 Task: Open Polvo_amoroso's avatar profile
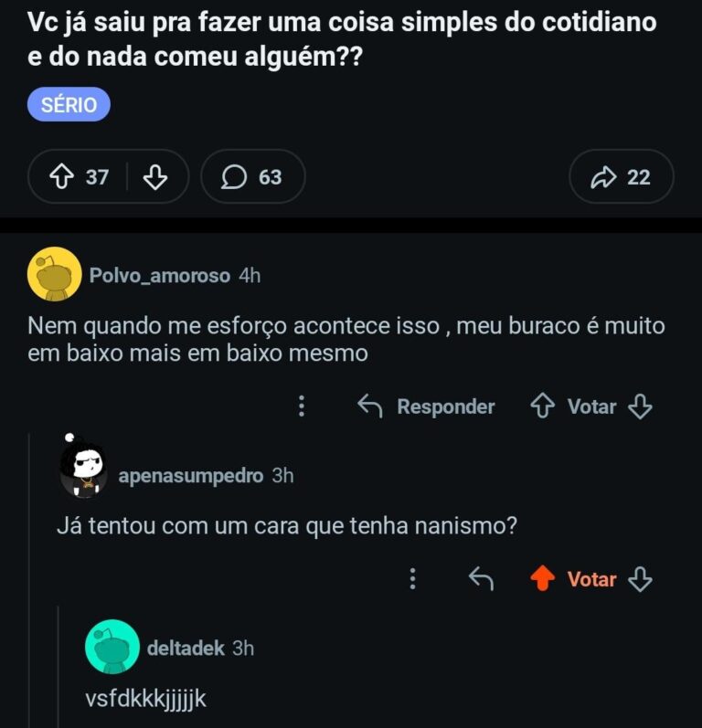tap(55, 274)
